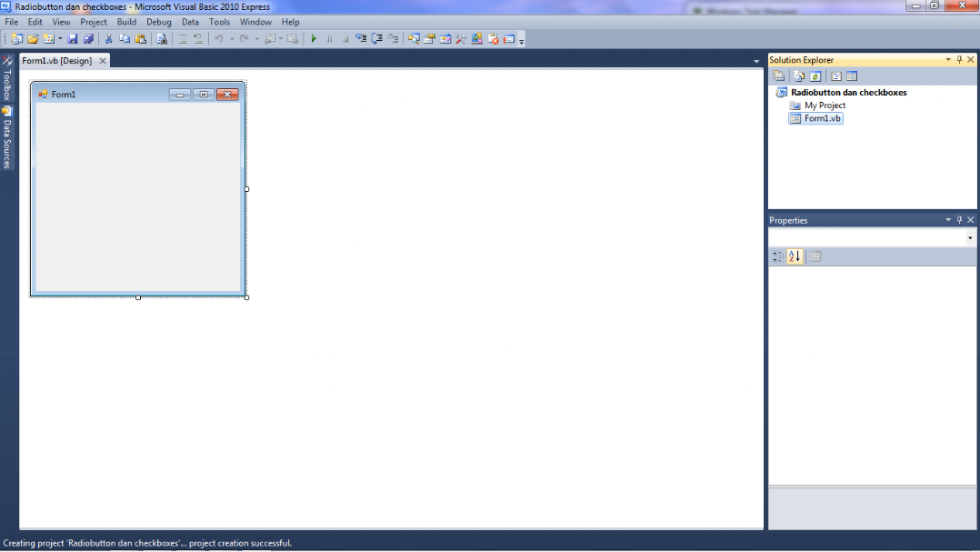Image resolution: width=980 pixels, height=552 pixels.
Task: Click the Navigate Backward icon
Action: (x=270, y=39)
